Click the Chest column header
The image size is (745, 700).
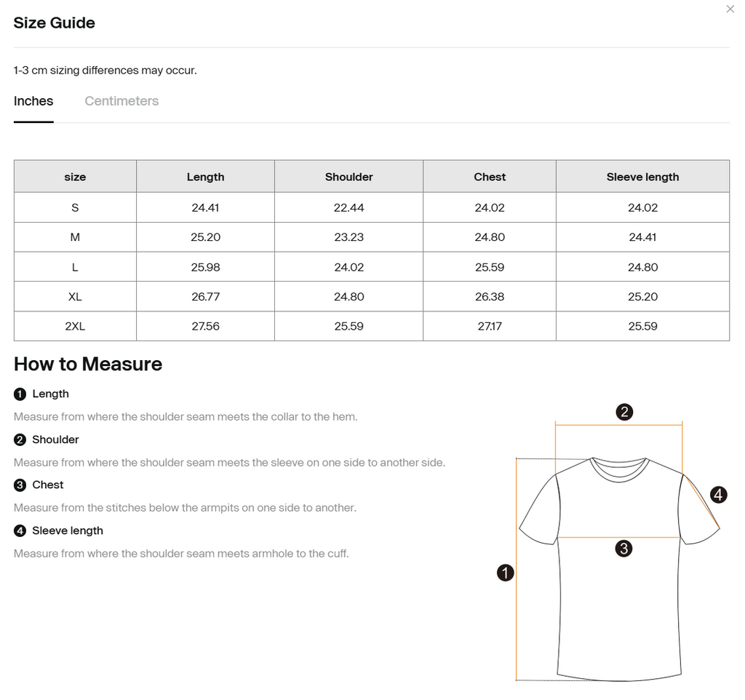point(489,176)
